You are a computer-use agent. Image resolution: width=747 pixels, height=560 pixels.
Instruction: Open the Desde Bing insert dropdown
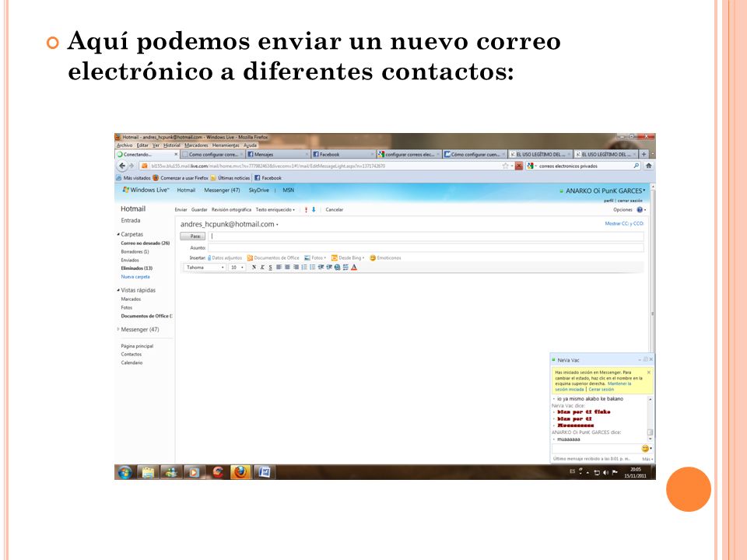[x=348, y=257]
